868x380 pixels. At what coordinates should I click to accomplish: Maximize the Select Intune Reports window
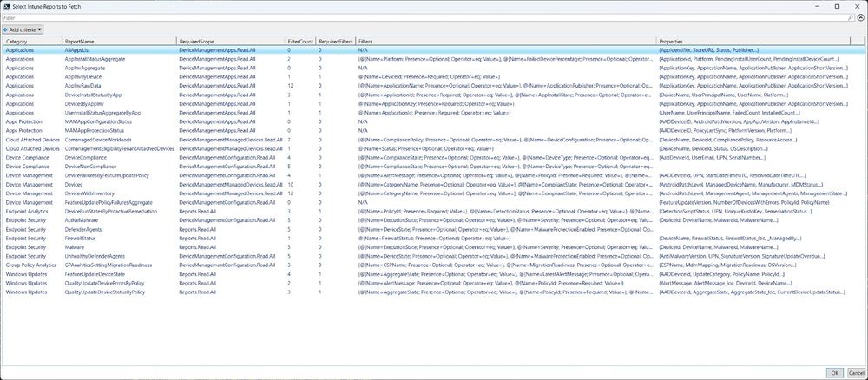pos(837,6)
